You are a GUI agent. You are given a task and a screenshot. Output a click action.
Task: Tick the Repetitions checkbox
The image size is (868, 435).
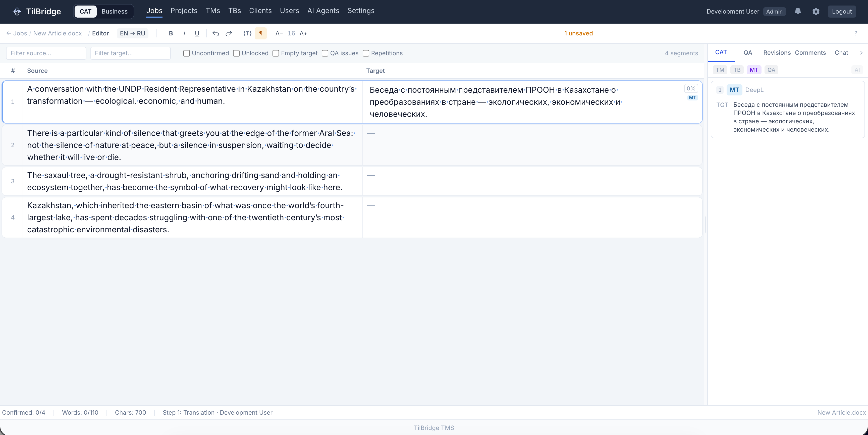366,53
